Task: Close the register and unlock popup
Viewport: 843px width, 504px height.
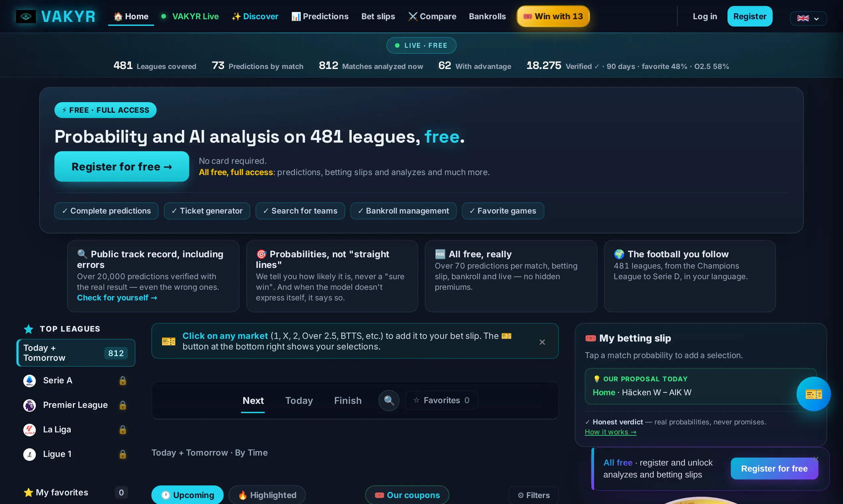Action: click(816, 459)
